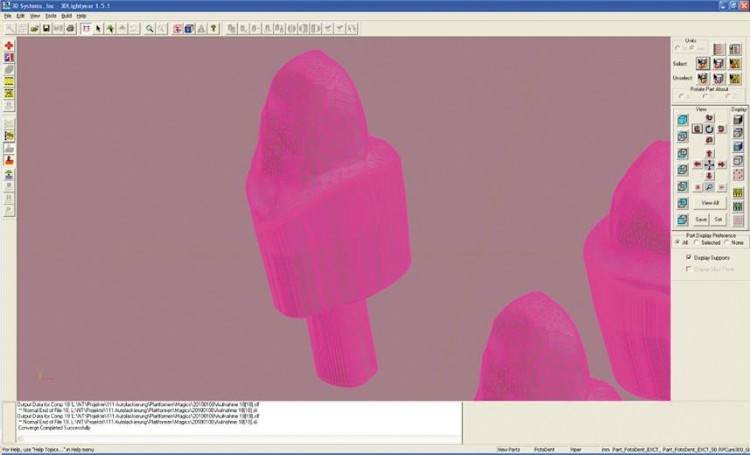750x455 pixels.
Task: Click the green arrow toolbar icon
Action: point(110,29)
